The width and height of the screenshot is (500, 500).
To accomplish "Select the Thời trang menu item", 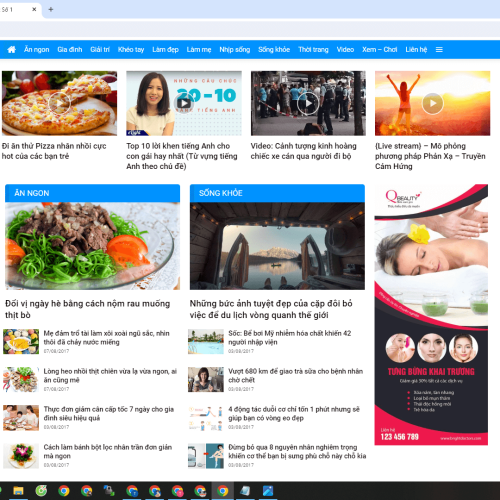I will 313,50.
